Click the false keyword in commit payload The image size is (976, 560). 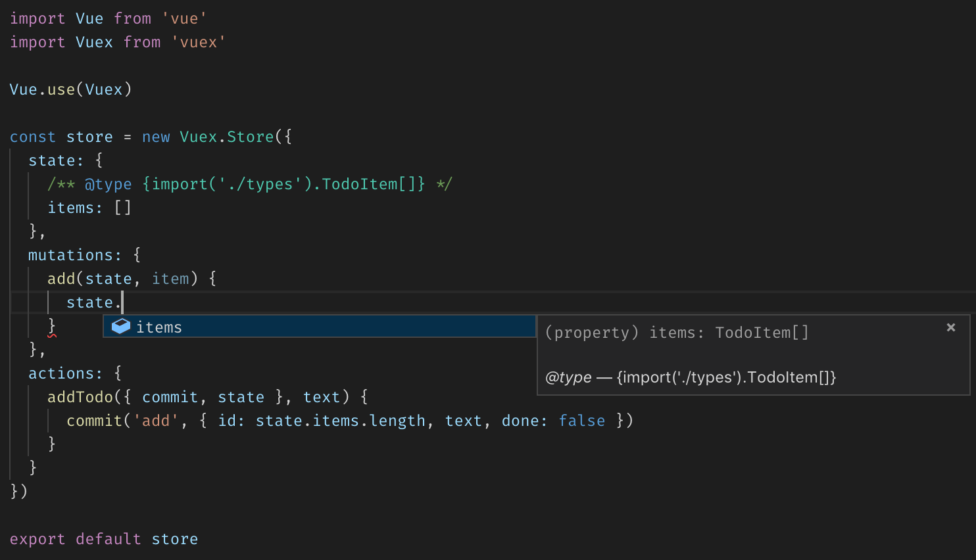(x=581, y=421)
